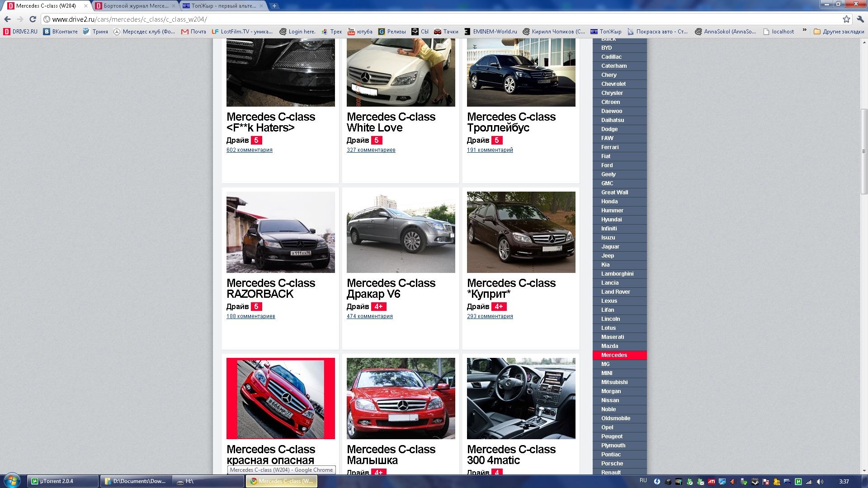Click the browser Back arrow
The image size is (868, 488).
7,19
